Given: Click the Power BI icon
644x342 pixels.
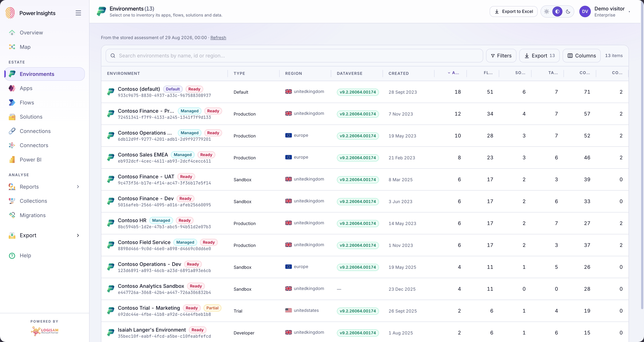Looking at the screenshot, I should [12, 160].
